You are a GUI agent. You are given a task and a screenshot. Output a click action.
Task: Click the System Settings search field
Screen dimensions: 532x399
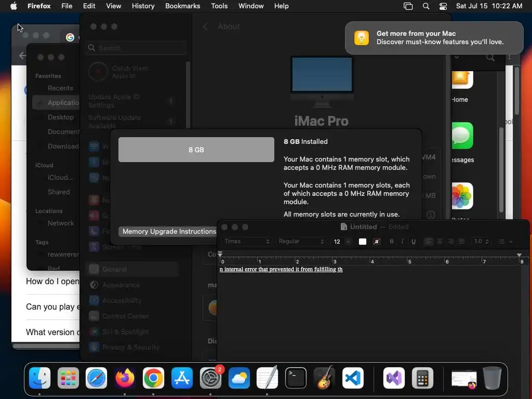click(x=136, y=48)
